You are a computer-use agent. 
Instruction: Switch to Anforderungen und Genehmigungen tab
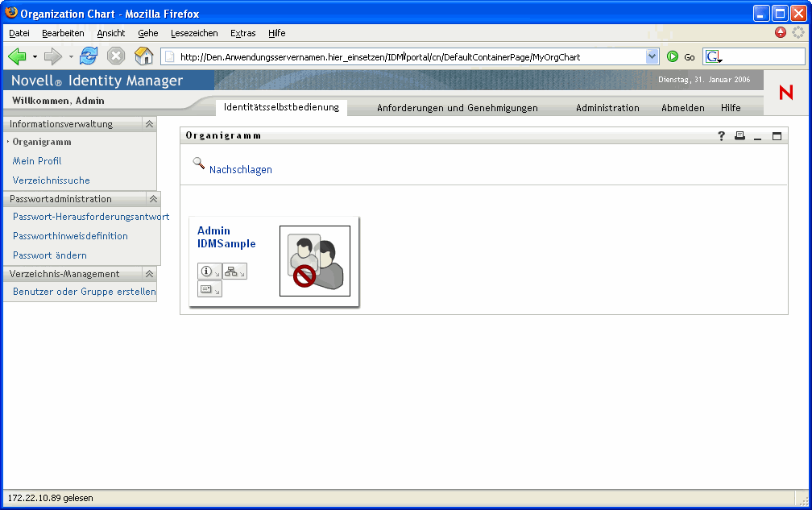(x=458, y=108)
